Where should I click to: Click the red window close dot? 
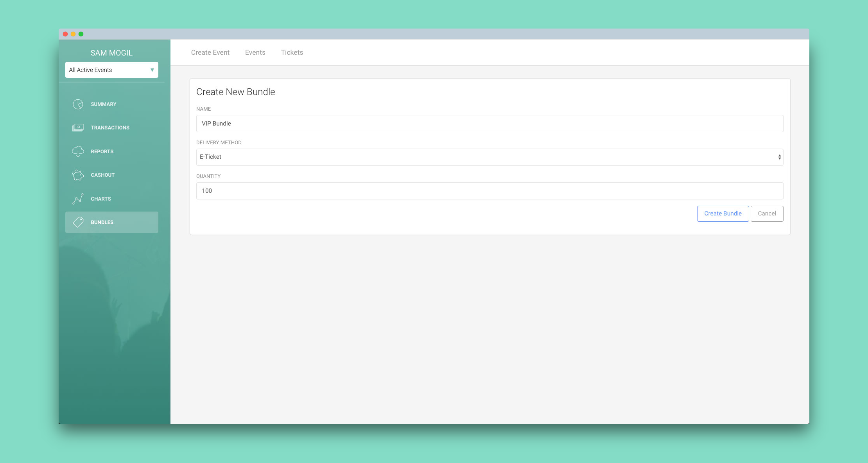(x=65, y=34)
